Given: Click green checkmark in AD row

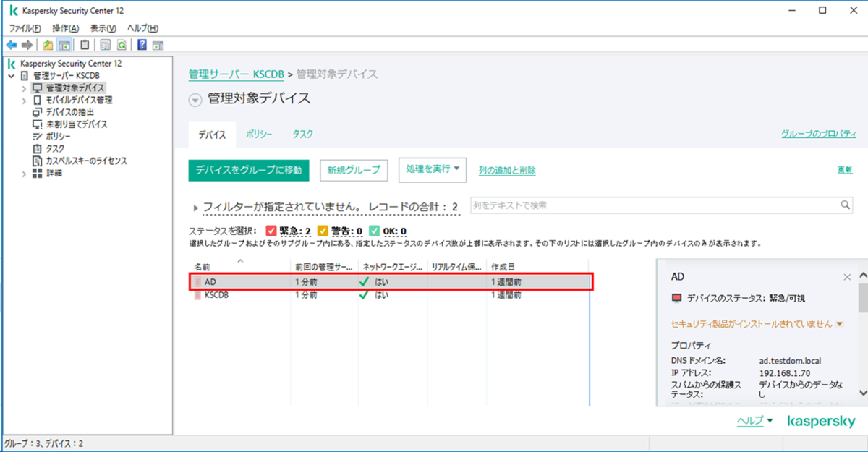Looking at the screenshot, I should click(x=365, y=282).
